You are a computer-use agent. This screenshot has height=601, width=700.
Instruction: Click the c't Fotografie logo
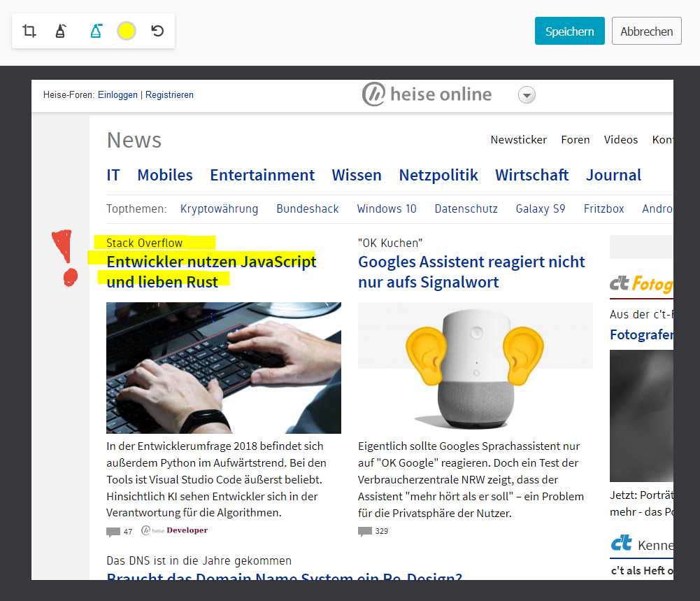click(641, 284)
